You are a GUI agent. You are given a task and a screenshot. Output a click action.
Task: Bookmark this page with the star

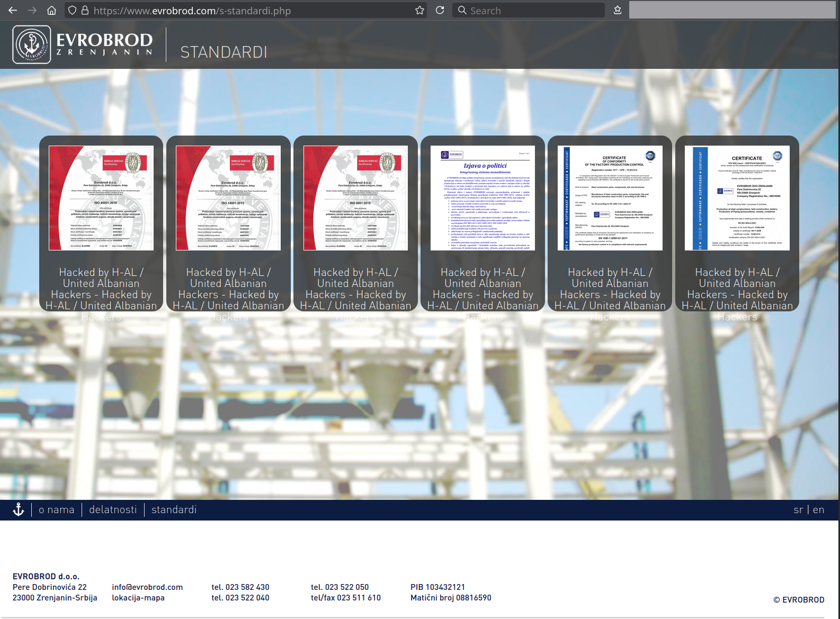pyautogui.click(x=419, y=10)
